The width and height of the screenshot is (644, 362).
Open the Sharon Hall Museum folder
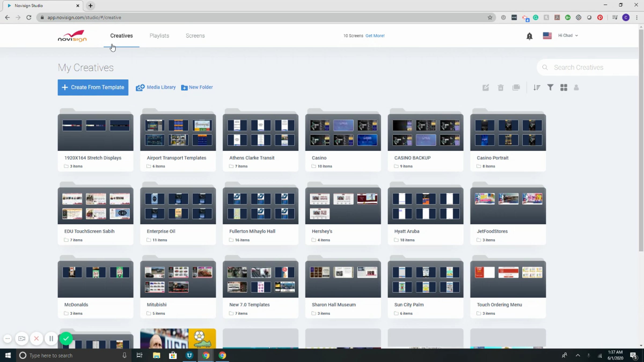(343, 287)
